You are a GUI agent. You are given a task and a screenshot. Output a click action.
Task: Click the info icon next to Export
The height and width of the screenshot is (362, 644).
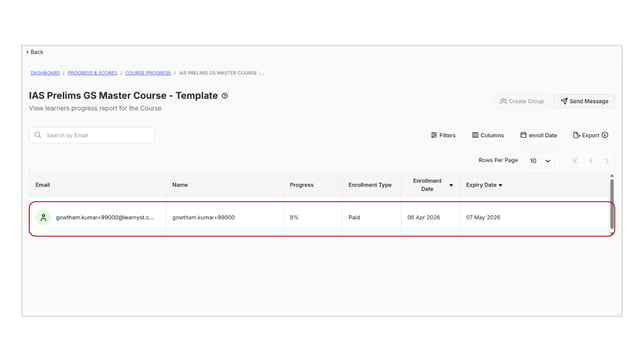[605, 135]
